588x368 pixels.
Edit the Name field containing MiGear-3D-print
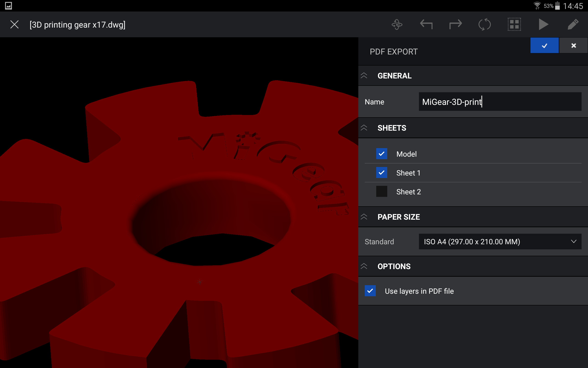[x=500, y=101]
